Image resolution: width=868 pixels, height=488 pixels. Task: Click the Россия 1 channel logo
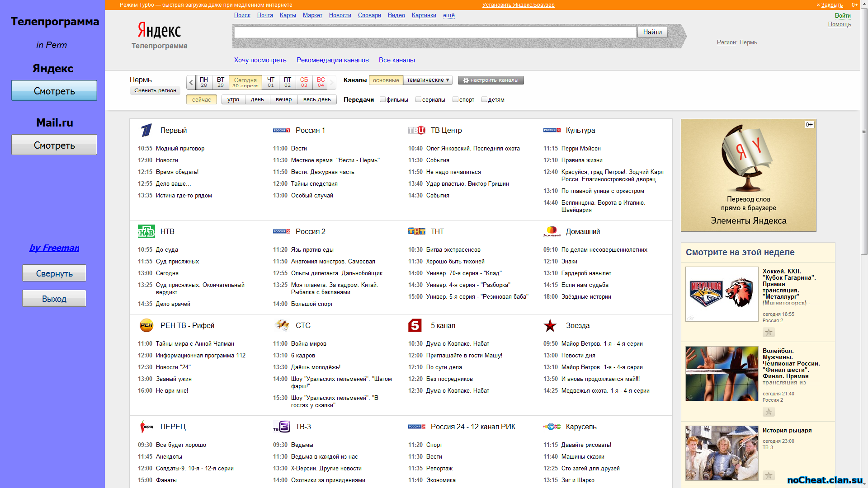[x=281, y=130]
